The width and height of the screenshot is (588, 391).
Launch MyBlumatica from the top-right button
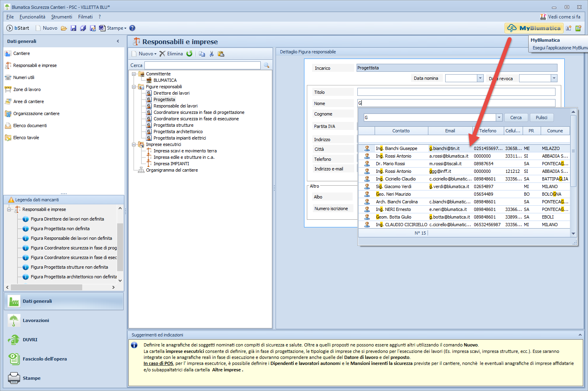click(534, 28)
